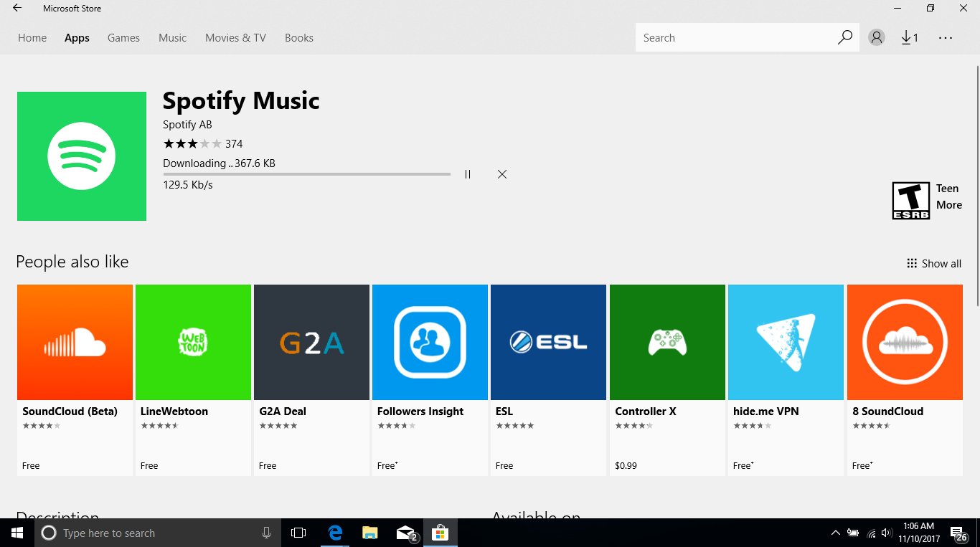Click the More rating details link
This screenshot has height=547, width=980.
[949, 205]
